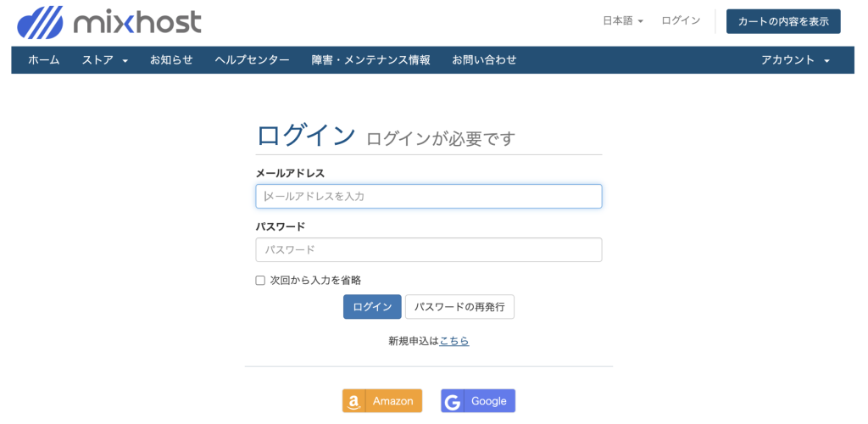This screenshot has width=868, height=424.
Task: Follow the こちら signup link
Action: [x=453, y=341]
